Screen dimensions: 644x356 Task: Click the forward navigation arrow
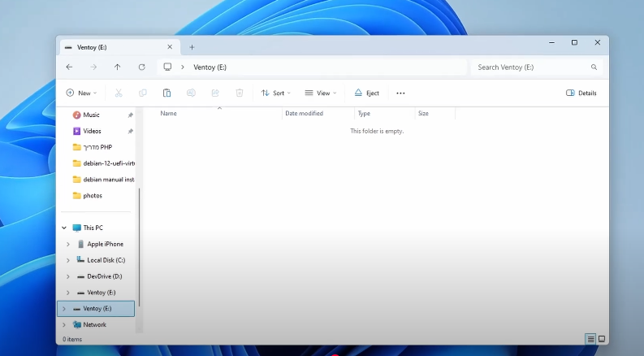tap(93, 67)
